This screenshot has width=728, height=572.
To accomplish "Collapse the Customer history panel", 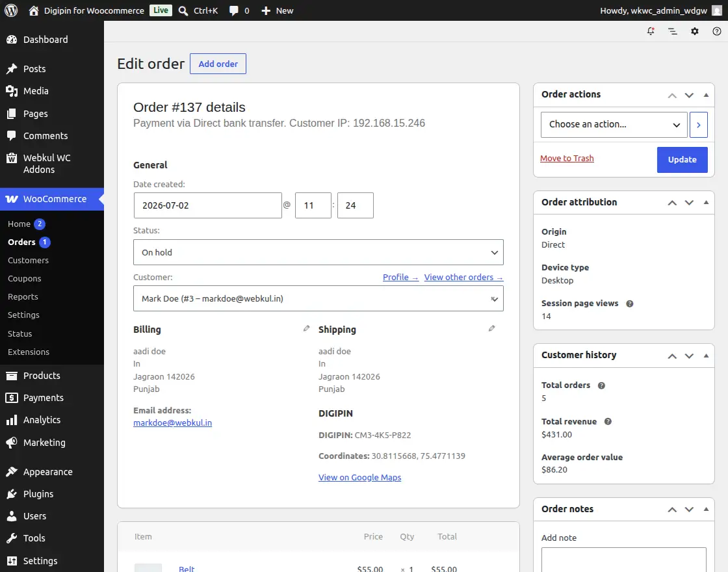I will [706, 356].
